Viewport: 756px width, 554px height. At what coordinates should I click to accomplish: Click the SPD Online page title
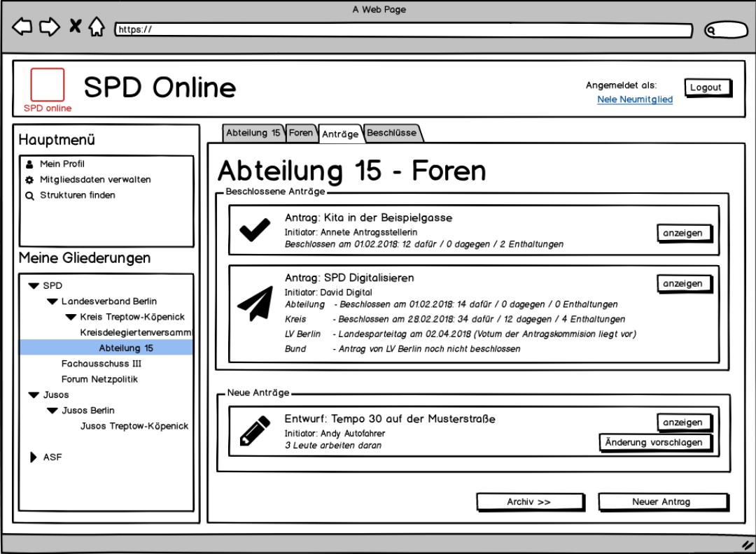(x=160, y=87)
